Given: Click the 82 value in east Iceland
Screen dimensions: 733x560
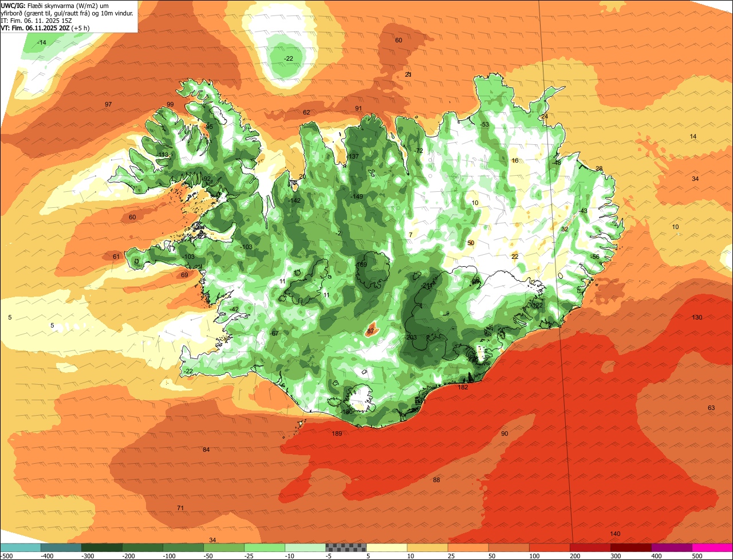Looking at the screenshot, I should (565, 229).
